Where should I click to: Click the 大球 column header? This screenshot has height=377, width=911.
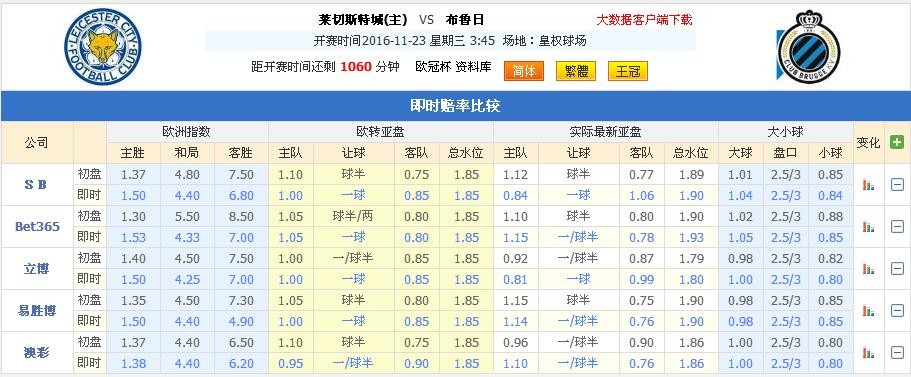740,153
